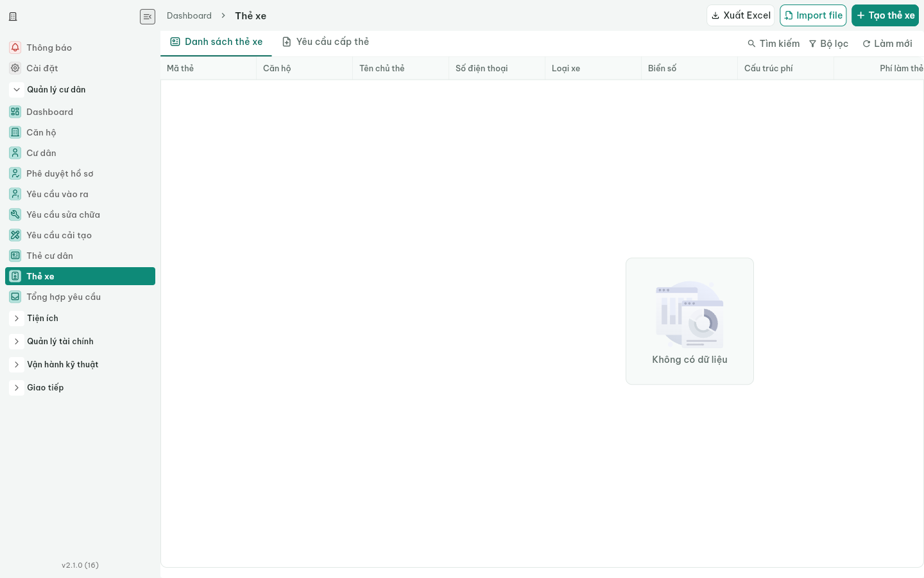Expand the Tiện ích section
Image resolution: width=924 pixels, height=578 pixels.
(x=17, y=319)
